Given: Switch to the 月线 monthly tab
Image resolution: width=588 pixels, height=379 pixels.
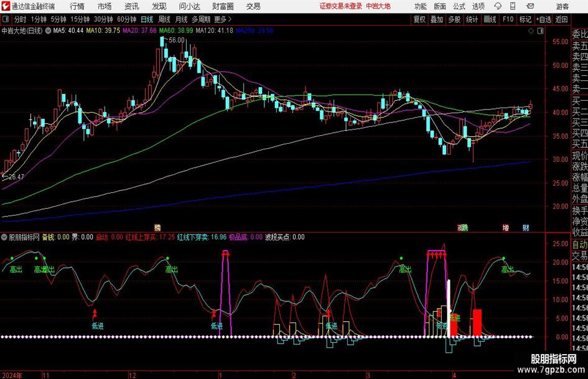Looking at the screenshot, I should (x=182, y=19).
